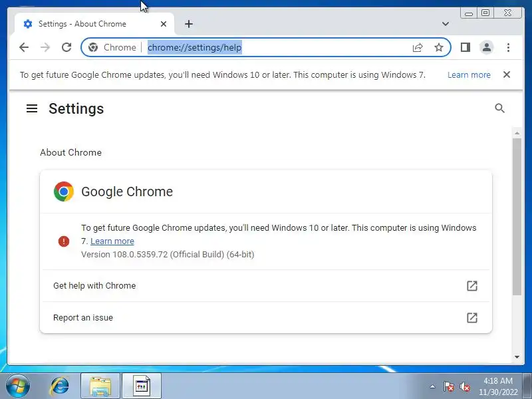Click the red update error icon
The height and width of the screenshot is (399, 532).
point(64,241)
